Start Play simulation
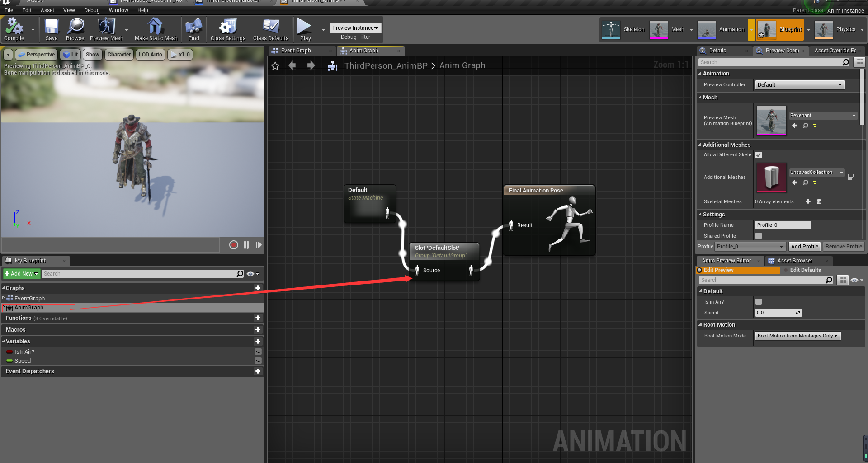 pyautogui.click(x=305, y=30)
